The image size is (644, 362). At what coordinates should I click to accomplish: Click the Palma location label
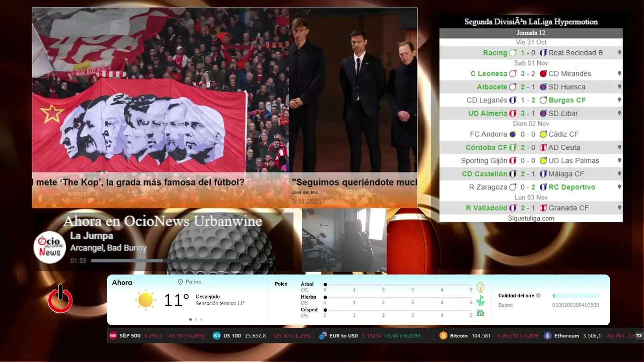tap(193, 282)
